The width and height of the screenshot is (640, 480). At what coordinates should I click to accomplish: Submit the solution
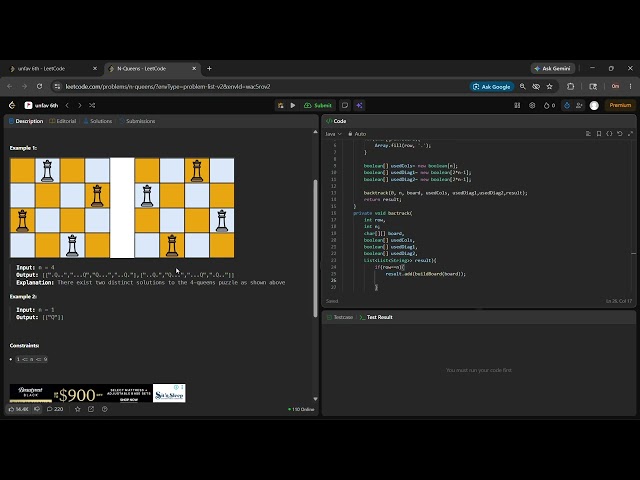[x=318, y=105]
